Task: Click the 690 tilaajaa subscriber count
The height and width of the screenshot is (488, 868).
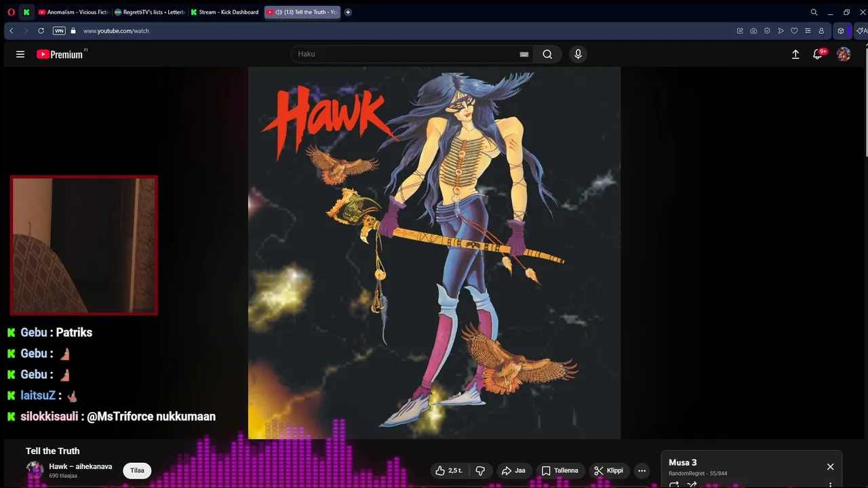Action: 63,476
